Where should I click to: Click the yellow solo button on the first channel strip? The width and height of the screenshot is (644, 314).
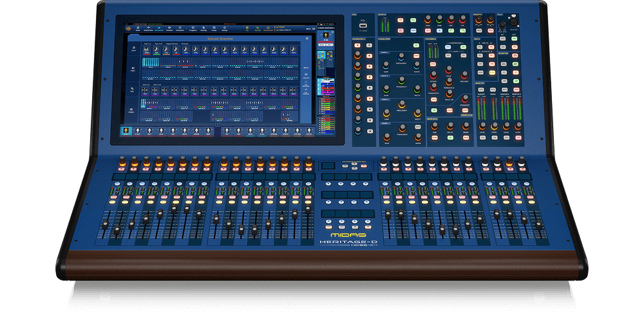pyautogui.click(x=112, y=202)
